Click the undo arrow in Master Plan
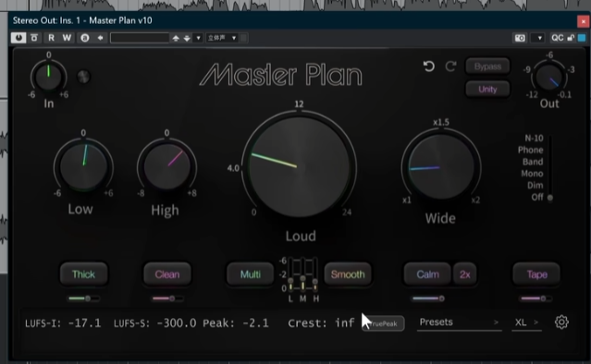Viewport: 591px width, 364px height. tap(428, 67)
